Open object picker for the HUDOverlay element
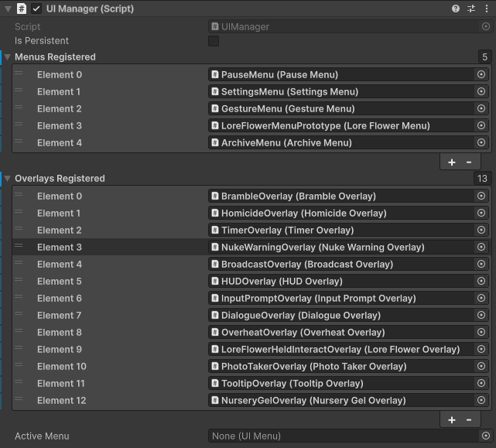This screenshot has width=496, height=448. click(481, 281)
